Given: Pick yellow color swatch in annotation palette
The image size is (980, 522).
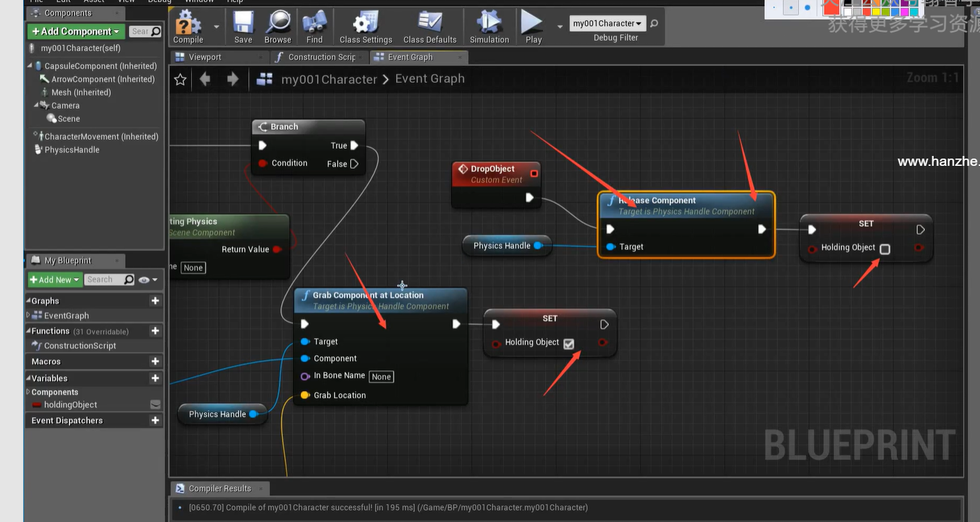Looking at the screenshot, I should tap(876, 12).
